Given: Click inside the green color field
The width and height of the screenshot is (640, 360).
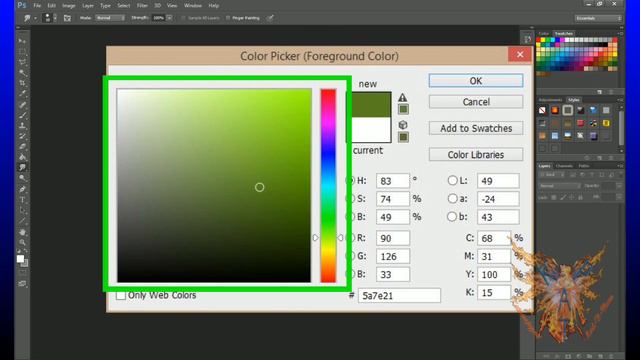Looking at the screenshot, I should point(214,186).
